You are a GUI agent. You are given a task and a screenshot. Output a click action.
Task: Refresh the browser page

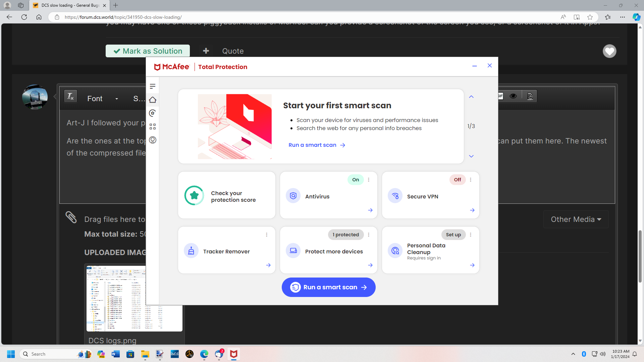[24, 17]
